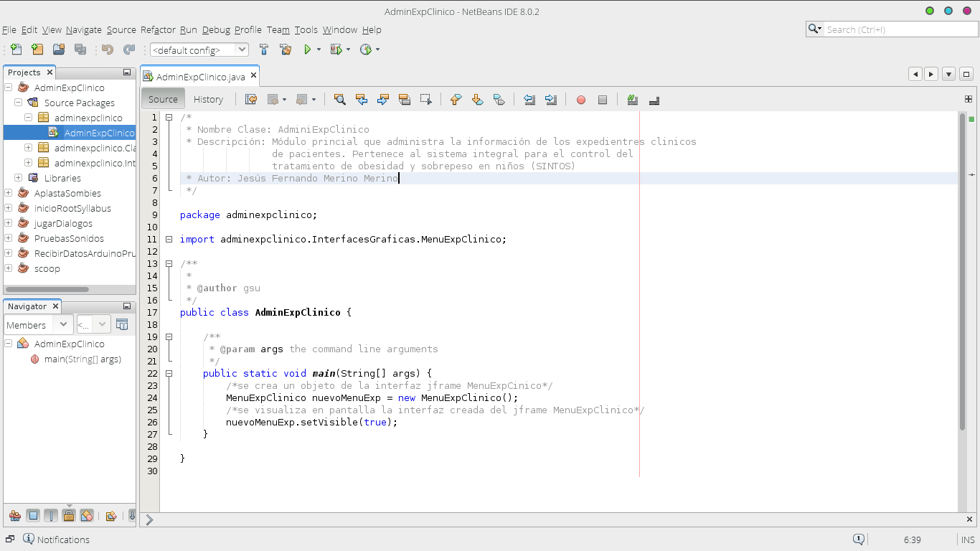
Task: Click the Clean and Build icon
Action: coord(286,50)
